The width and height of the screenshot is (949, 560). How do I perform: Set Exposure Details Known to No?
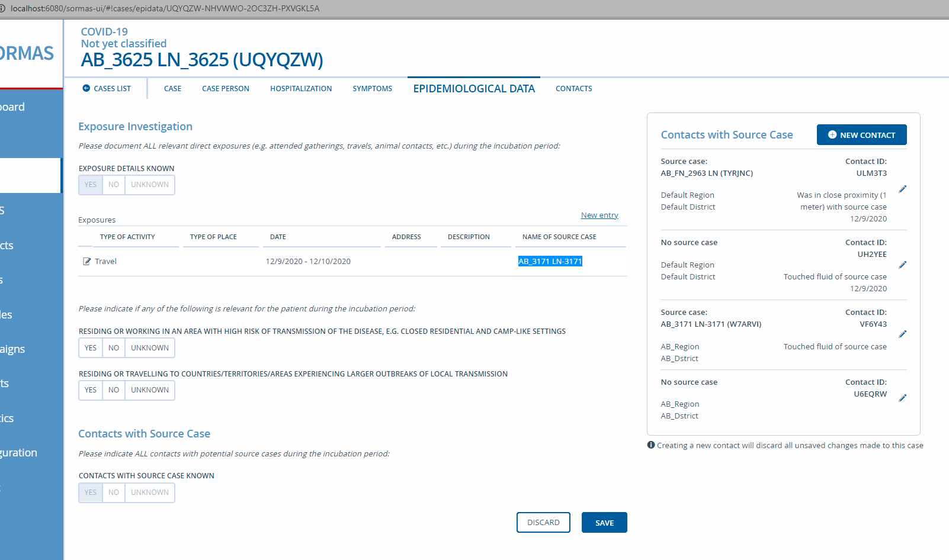(x=114, y=185)
